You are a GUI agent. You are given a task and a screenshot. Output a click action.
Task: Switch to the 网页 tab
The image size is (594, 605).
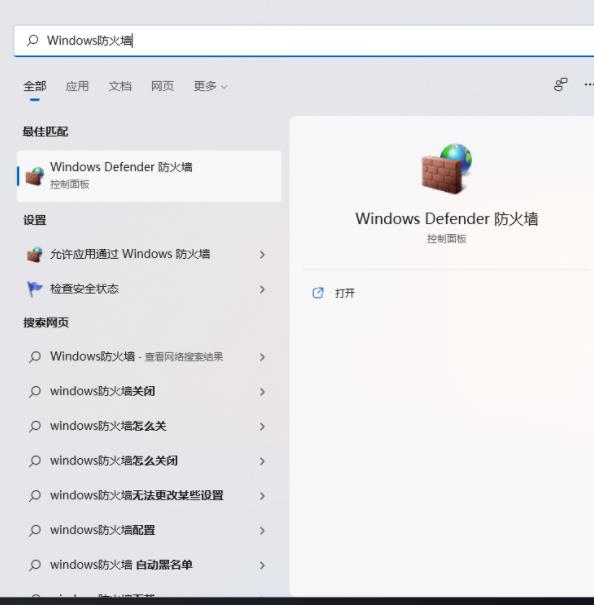tap(162, 86)
